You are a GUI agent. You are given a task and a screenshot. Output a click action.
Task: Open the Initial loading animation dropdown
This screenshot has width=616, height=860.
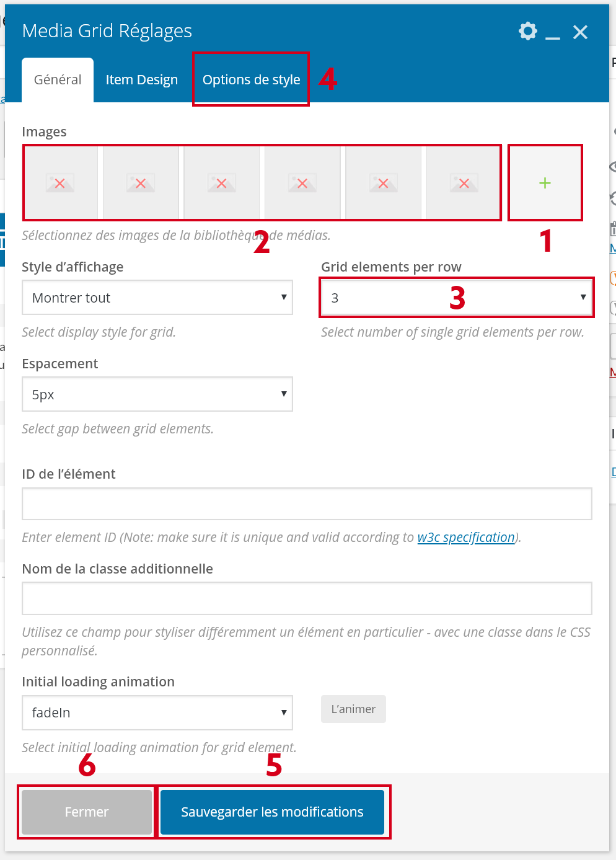pyautogui.click(x=157, y=712)
